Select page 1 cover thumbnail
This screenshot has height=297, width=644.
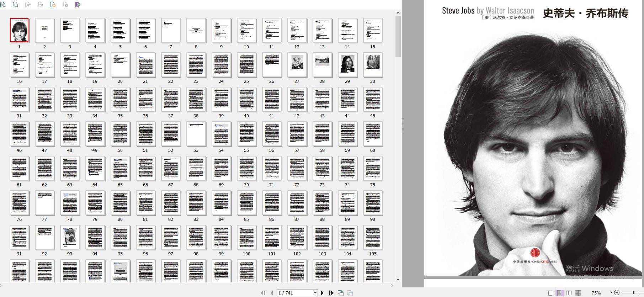[19, 30]
